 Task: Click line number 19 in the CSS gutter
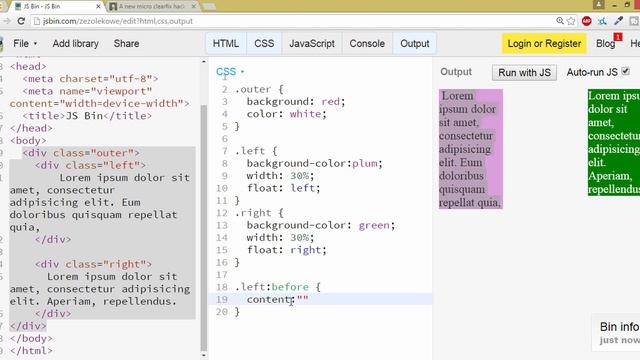pos(222,299)
